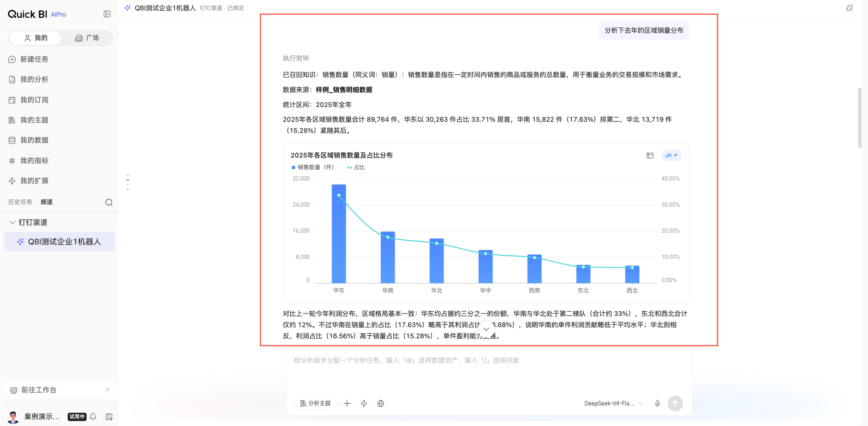The width and height of the screenshot is (868, 426).
Task: Switch to the 我的 tab
Action: [35, 38]
